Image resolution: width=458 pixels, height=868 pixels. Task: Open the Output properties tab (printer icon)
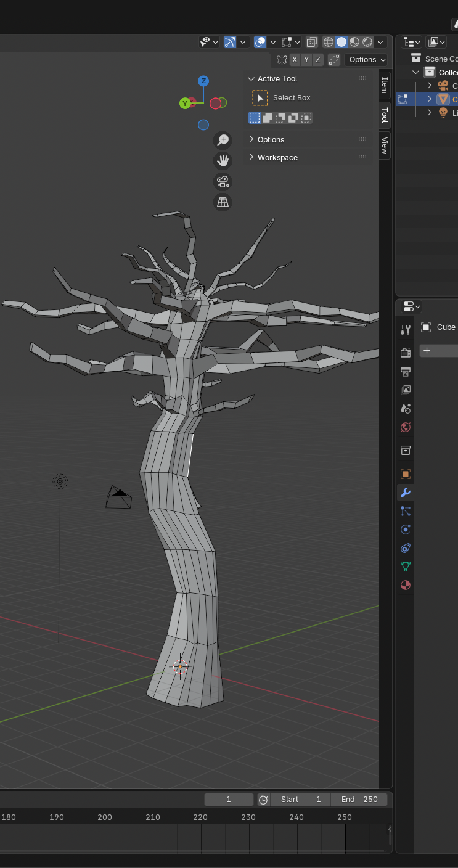pyautogui.click(x=406, y=371)
